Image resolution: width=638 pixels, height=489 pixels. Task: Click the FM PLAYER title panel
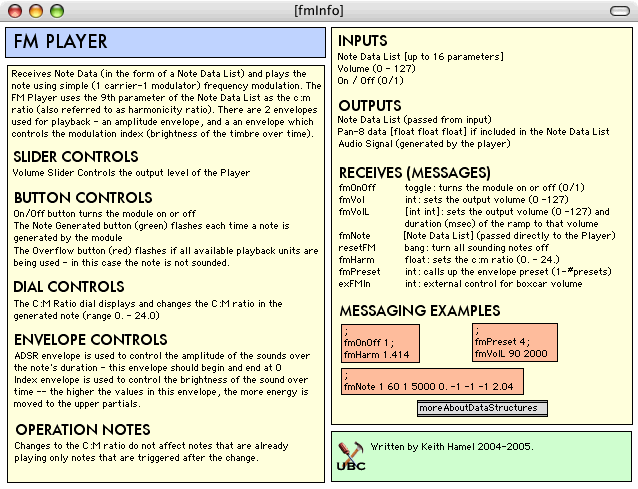165,43
